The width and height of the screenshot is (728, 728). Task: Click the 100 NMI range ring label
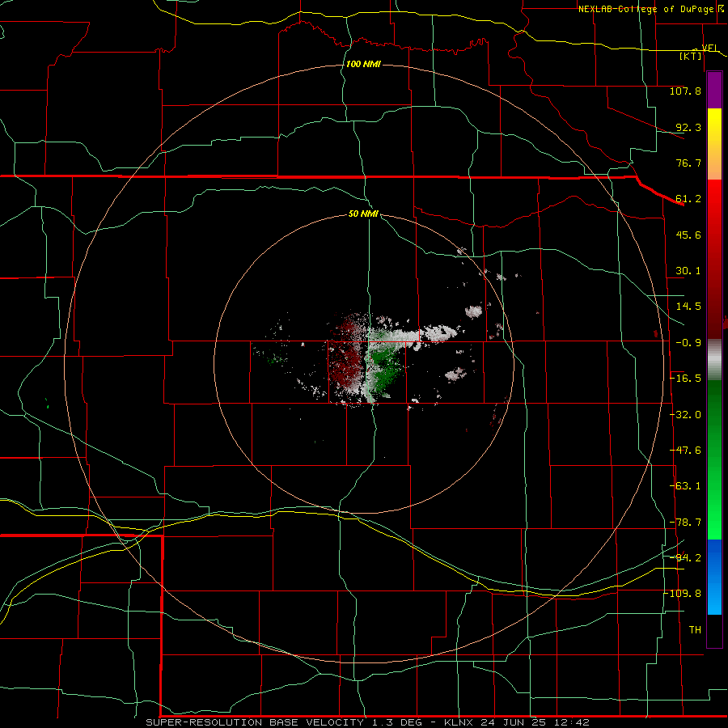coord(363,64)
